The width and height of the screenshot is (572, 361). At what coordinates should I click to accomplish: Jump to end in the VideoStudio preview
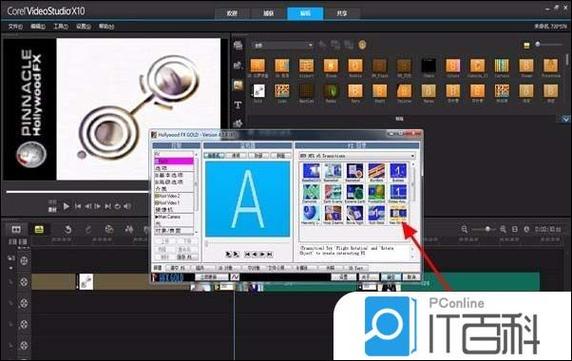(108, 206)
